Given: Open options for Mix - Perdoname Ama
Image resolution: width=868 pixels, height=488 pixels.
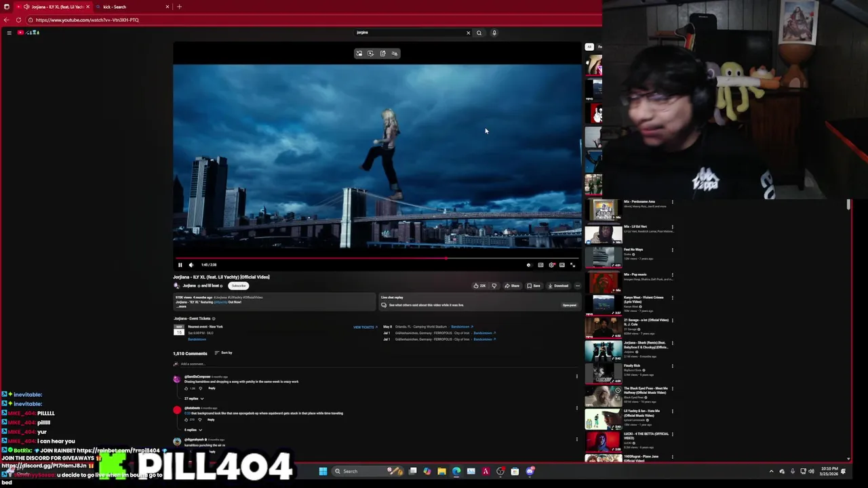Looking at the screenshot, I should [x=673, y=202].
